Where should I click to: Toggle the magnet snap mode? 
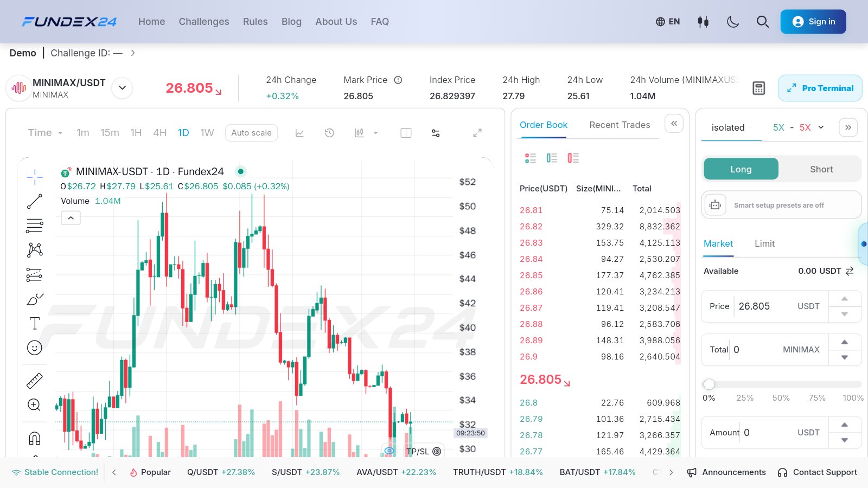pyautogui.click(x=35, y=438)
